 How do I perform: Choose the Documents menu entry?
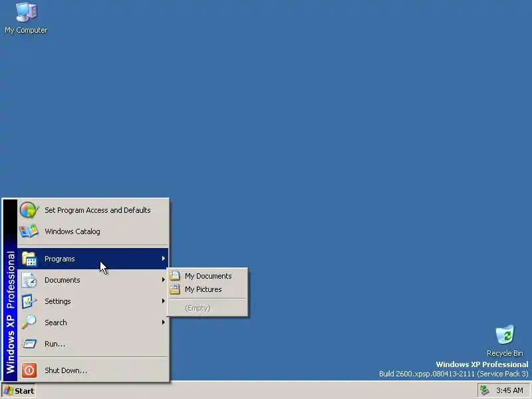pyautogui.click(x=93, y=280)
